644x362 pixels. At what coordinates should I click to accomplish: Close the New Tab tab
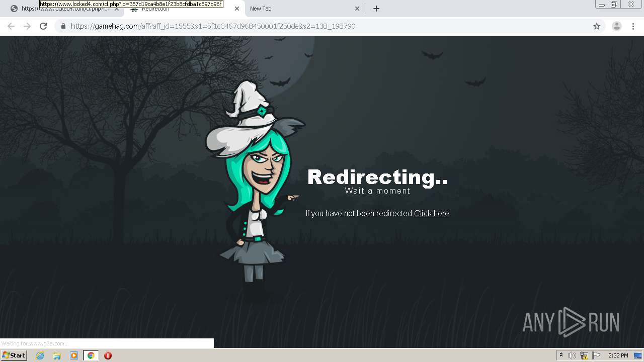tap(357, 9)
